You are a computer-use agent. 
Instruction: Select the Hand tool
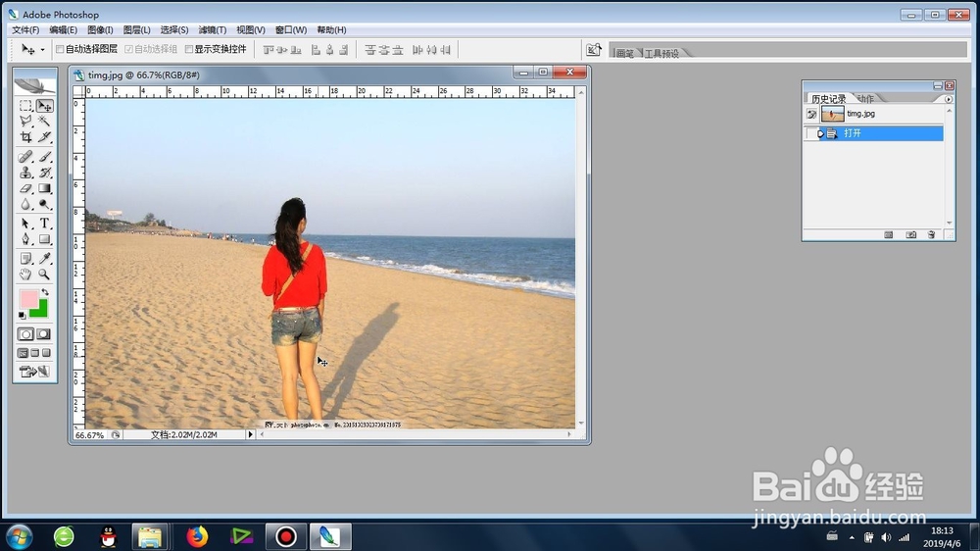click(x=25, y=274)
